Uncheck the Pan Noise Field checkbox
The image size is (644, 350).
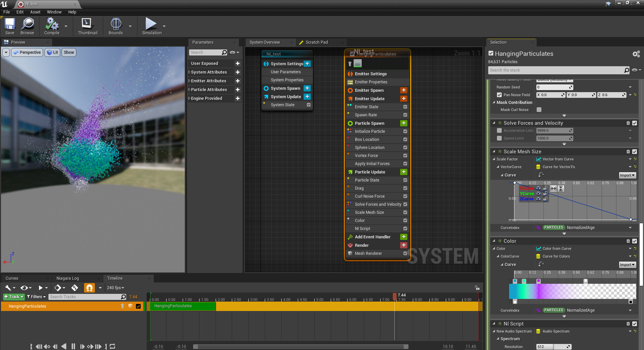[x=499, y=95]
